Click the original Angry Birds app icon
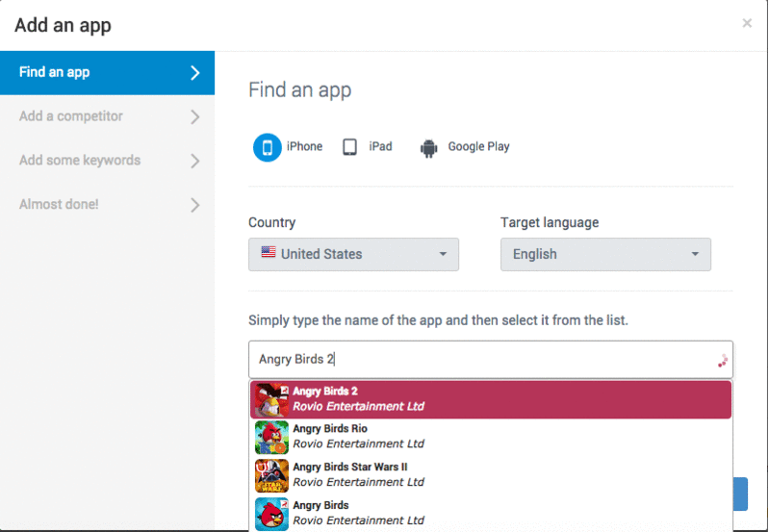This screenshot has width=769, height=532. click(x=271, y=514)
